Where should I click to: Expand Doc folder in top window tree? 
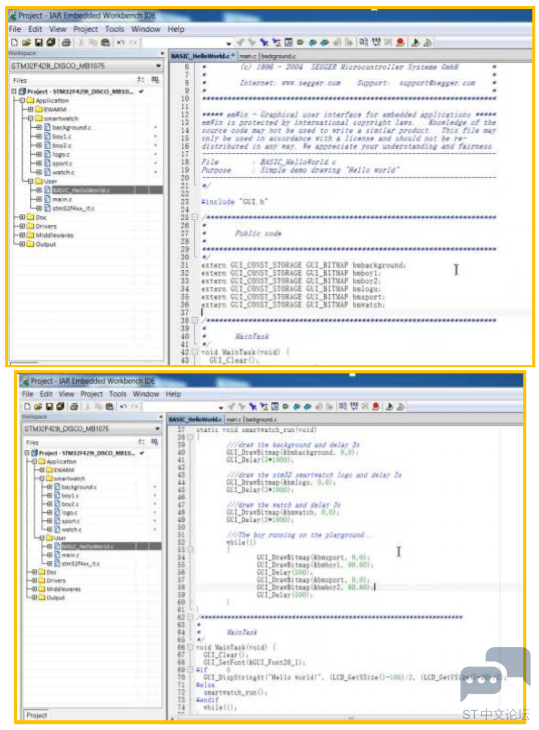[x=22, y=217]
